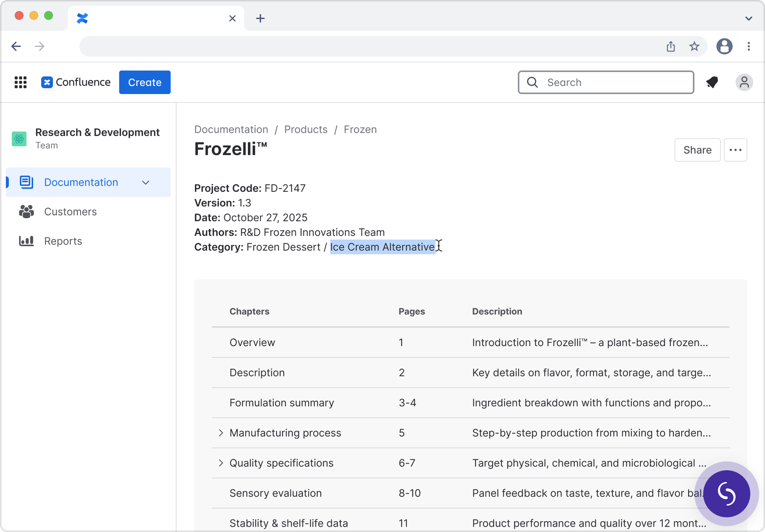Click the search magnifier icon
This screenshot has width=765, height=532.
532,82
